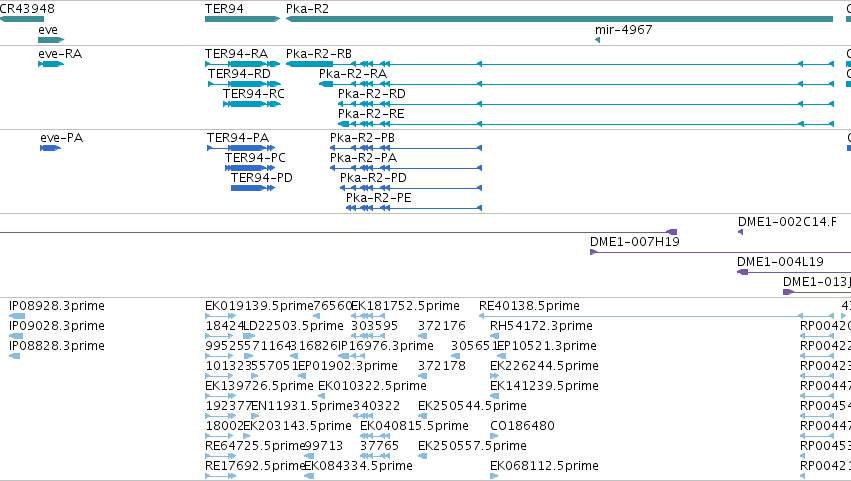Image resolution: width=851 pixels, height=481 pixels.
Task: Click protein Pka-R2-PA
Action: point(363,158)
